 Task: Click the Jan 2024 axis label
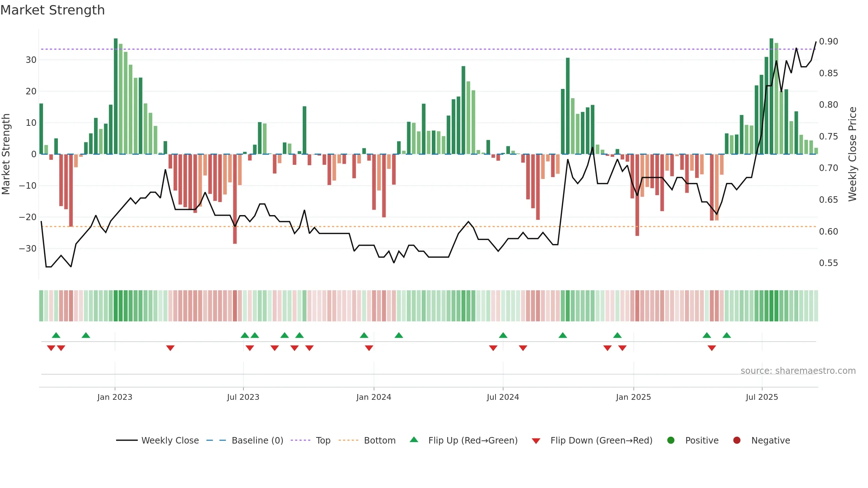374,397
